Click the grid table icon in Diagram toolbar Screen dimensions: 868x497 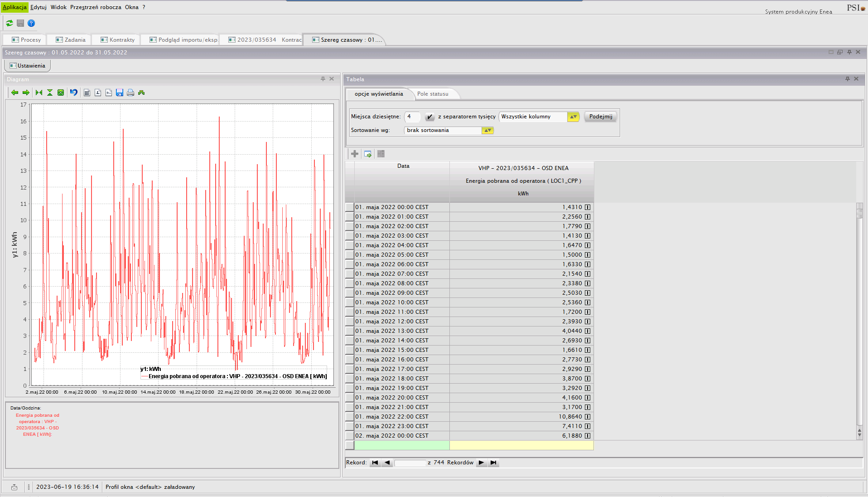[x=87, y=93]
